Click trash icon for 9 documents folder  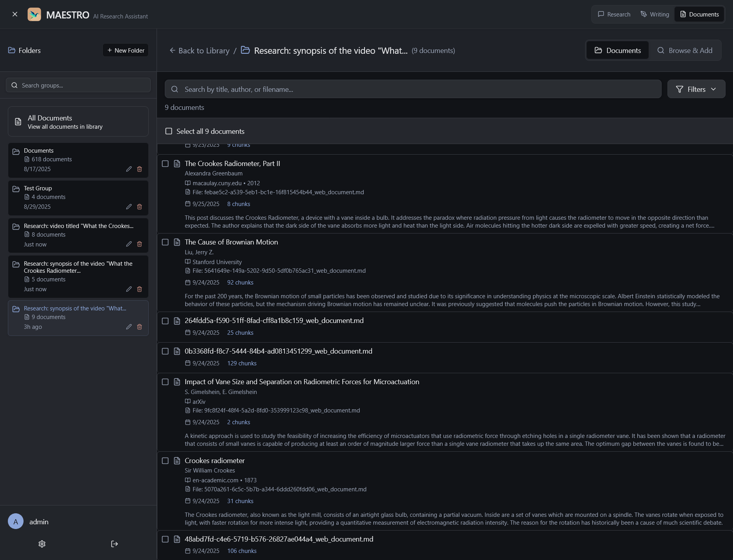139,327
